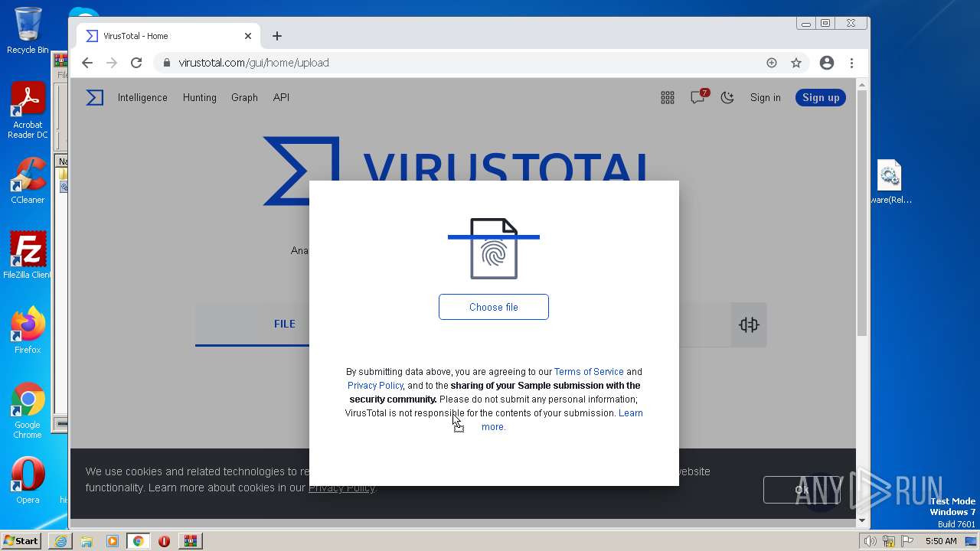This screenshot has width=980, height=551.
Task: Click the WinRAR taskbar icon
Action: coord(190,541)
